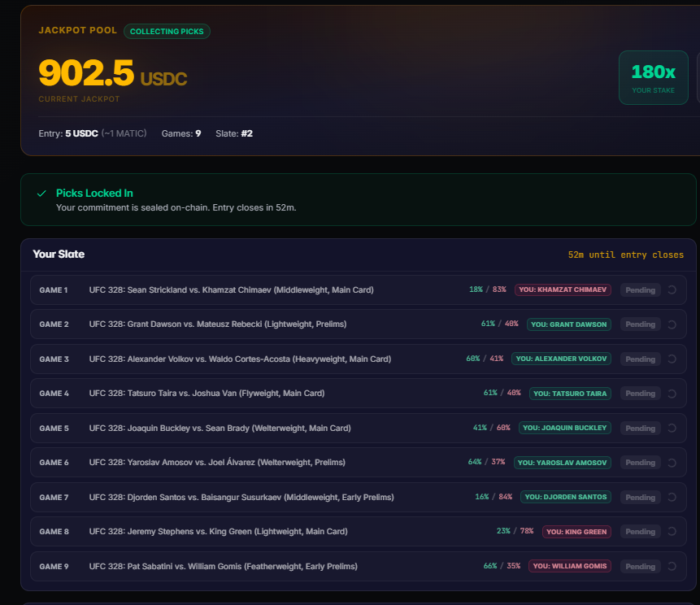Click the spinner icon in Game 4 row
This screenshot has width=700, height=605.
click(x=672, y=394)
